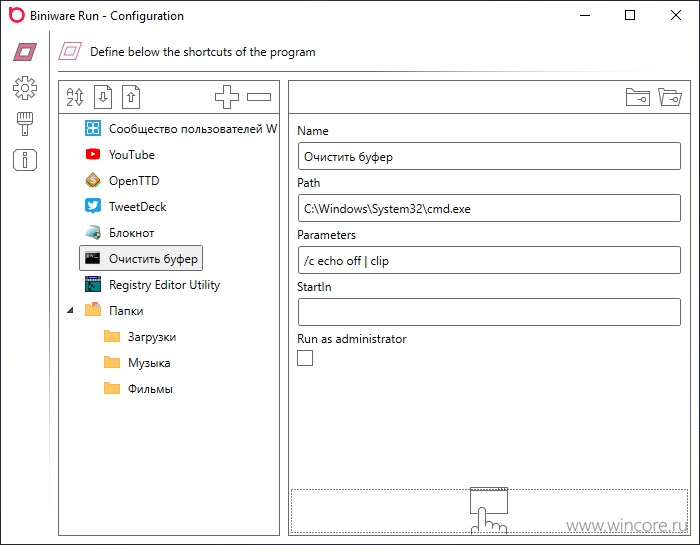
Task: Move selected shortcut down
Action: [103, 97]
